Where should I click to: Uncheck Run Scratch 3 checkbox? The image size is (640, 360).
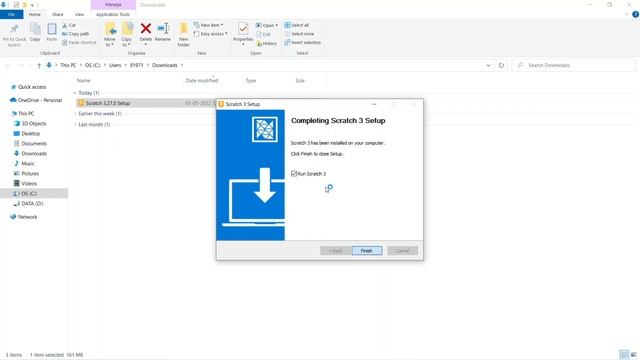[x=294, y=173]
